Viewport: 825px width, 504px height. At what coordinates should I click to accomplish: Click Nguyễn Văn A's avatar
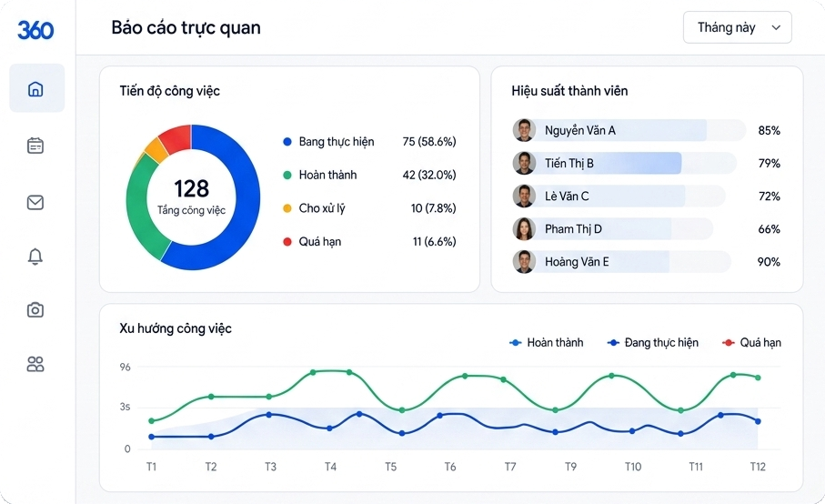[524, 130]
